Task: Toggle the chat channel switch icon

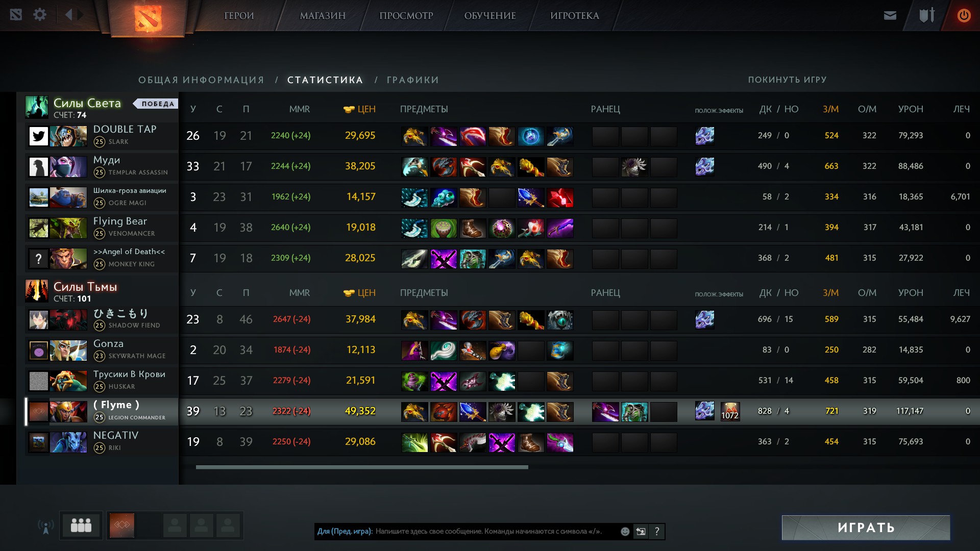Action: [641, 532]
